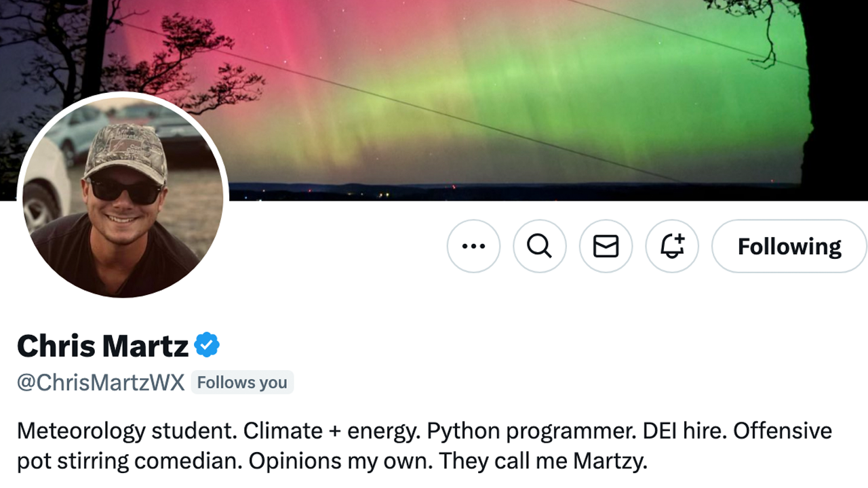
Task: Click the Following button
Action: pyautogui.click(x=789, y=246)
